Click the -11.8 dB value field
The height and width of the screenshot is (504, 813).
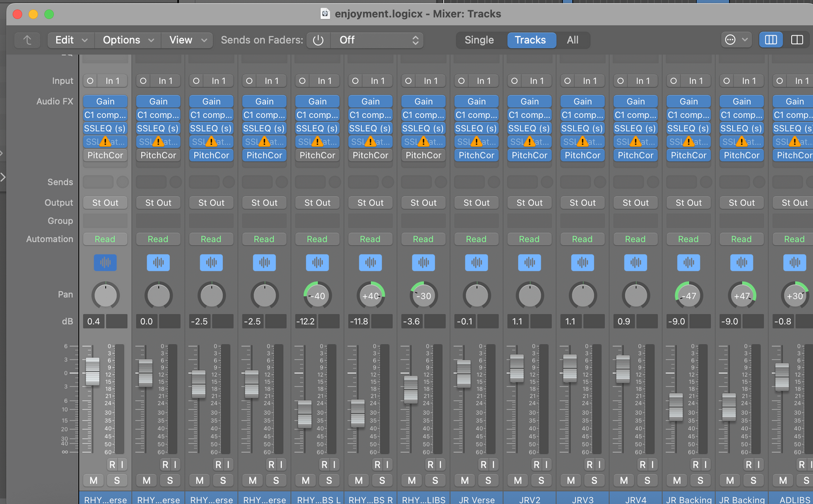(359, 321)
